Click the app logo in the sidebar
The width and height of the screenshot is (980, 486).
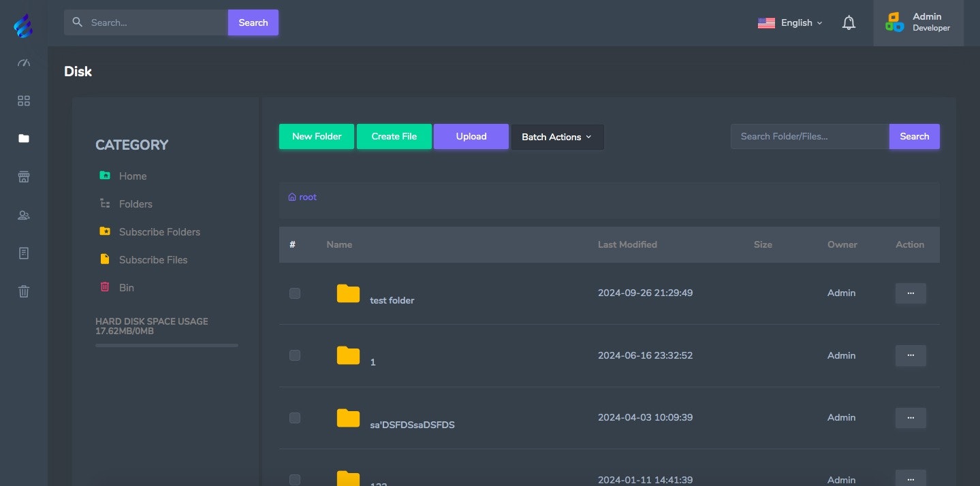tap(23, 26)
